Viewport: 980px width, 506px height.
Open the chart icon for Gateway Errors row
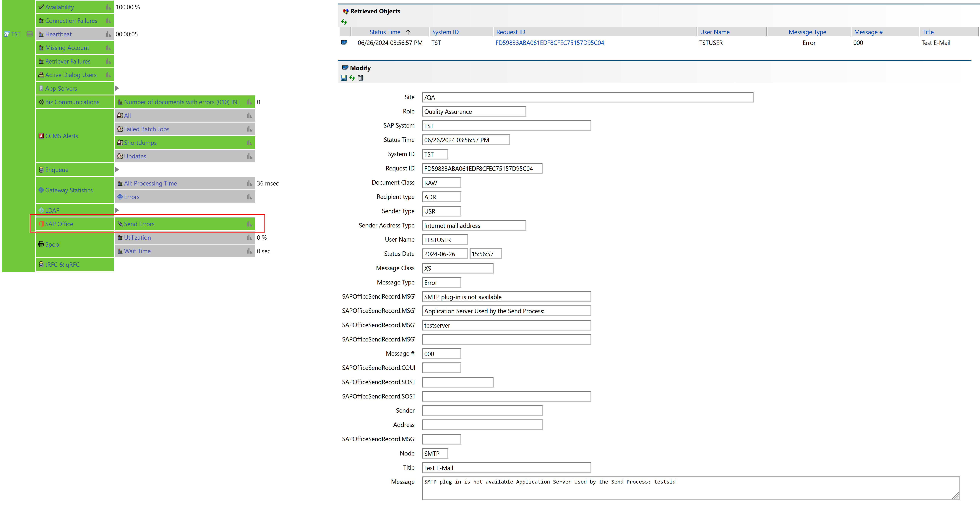click(250, 197)
